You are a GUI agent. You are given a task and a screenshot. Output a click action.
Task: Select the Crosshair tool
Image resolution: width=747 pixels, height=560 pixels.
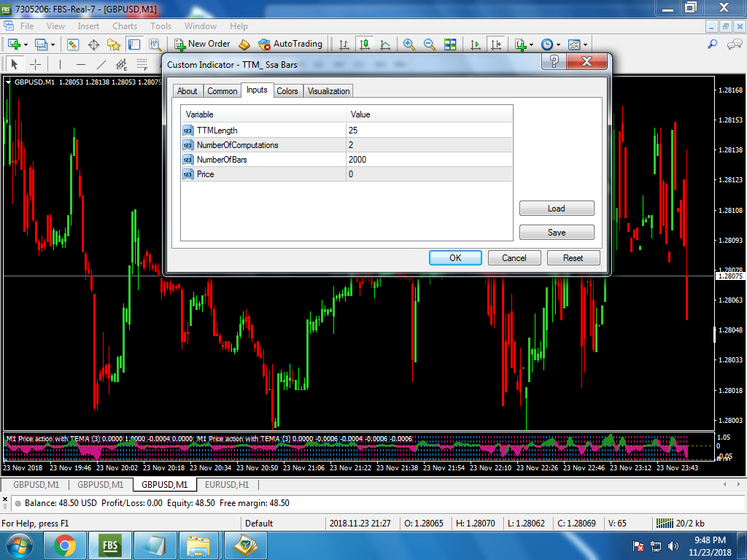[x=35, y=64]
